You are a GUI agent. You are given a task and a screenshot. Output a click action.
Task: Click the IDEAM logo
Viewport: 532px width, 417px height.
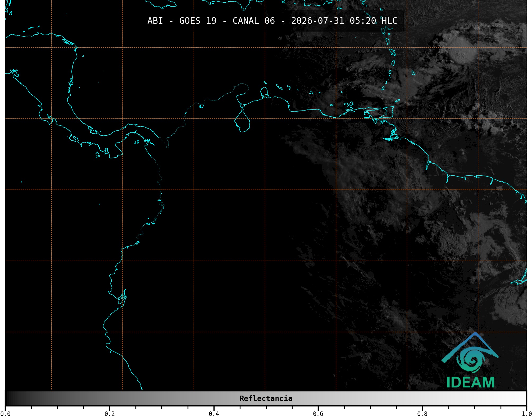pyautogui.click(x=470, y=360)
